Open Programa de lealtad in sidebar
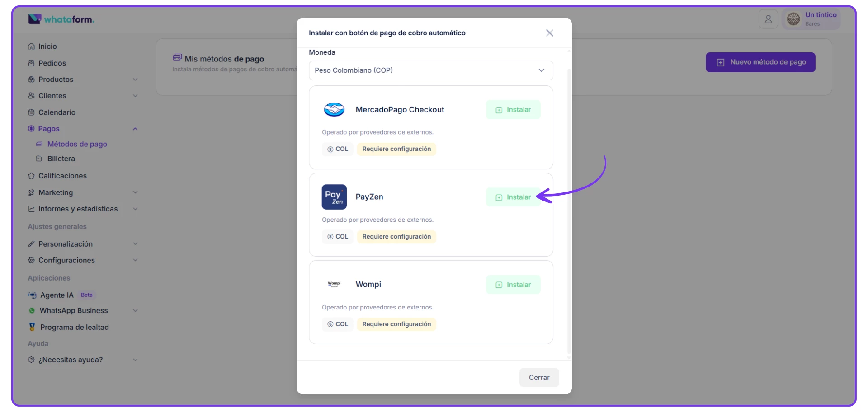Viewport: 868px width, 412px height. [x=74, y=327]
